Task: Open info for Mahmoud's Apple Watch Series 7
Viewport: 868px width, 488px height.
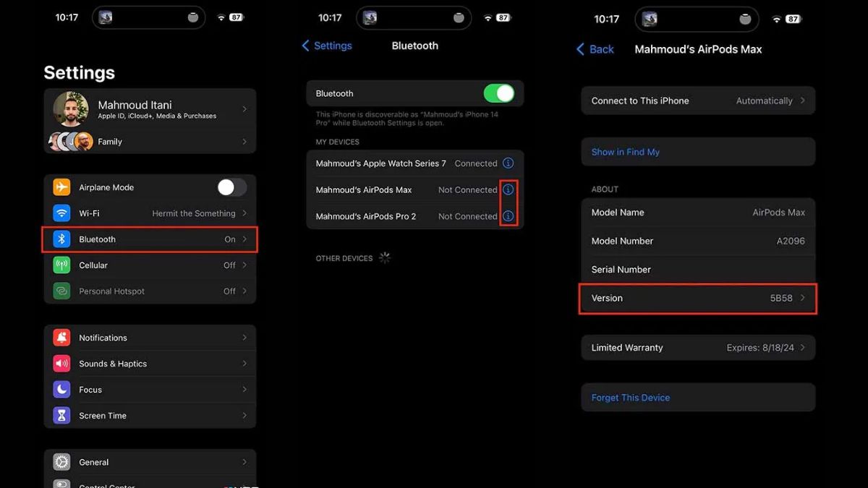Action: [x=508, y=163]
